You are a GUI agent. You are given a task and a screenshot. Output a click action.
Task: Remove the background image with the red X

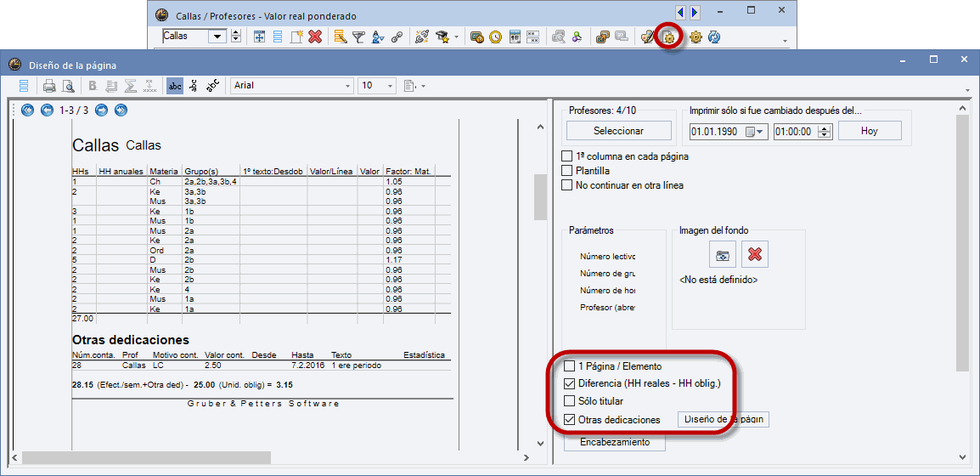click(x=755, y=255)
